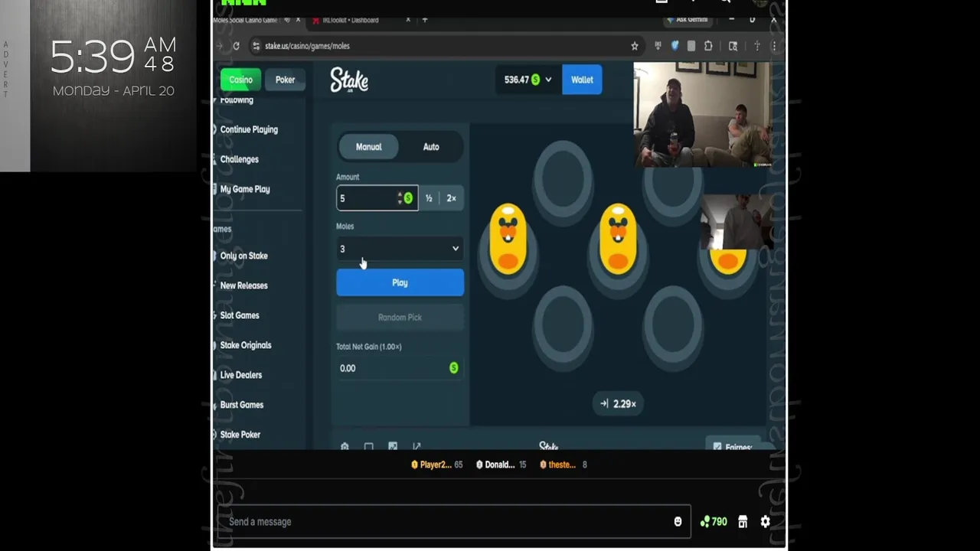Adjust amount with the stepper arrows
Screen dimensions: 980x551
pyautogui.click(x=400, y=198)
